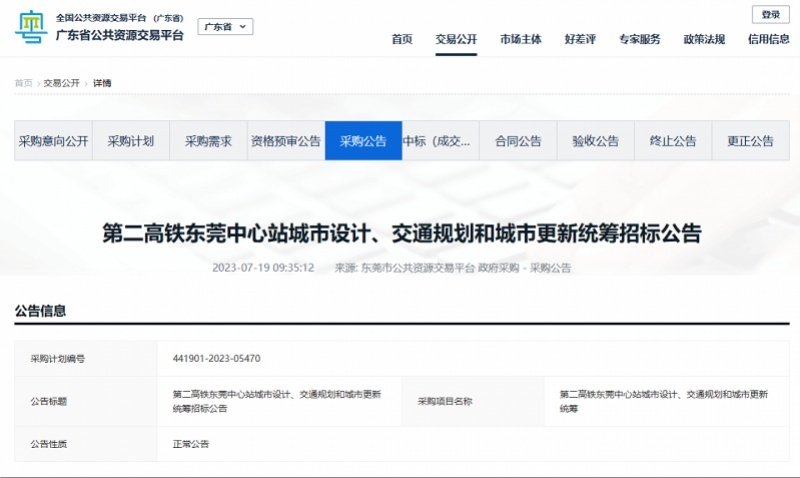Viewport: 800px width, 478px height.
Task: Open the 广东省 province dropdown
Action: pos(225,27)
